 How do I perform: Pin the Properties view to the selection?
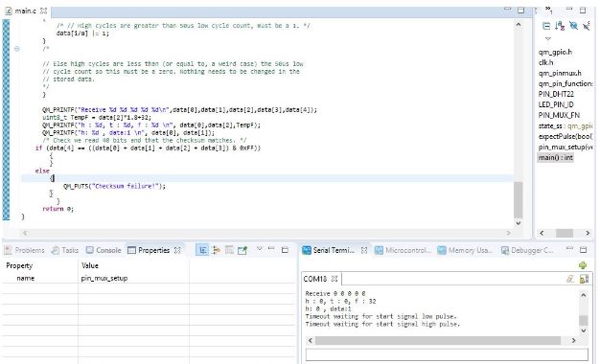click(242, 250)
